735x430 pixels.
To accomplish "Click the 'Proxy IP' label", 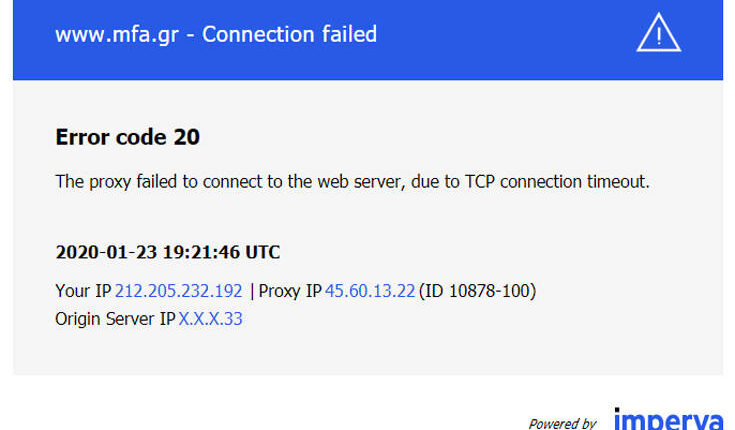I will [x=290, y=291].
